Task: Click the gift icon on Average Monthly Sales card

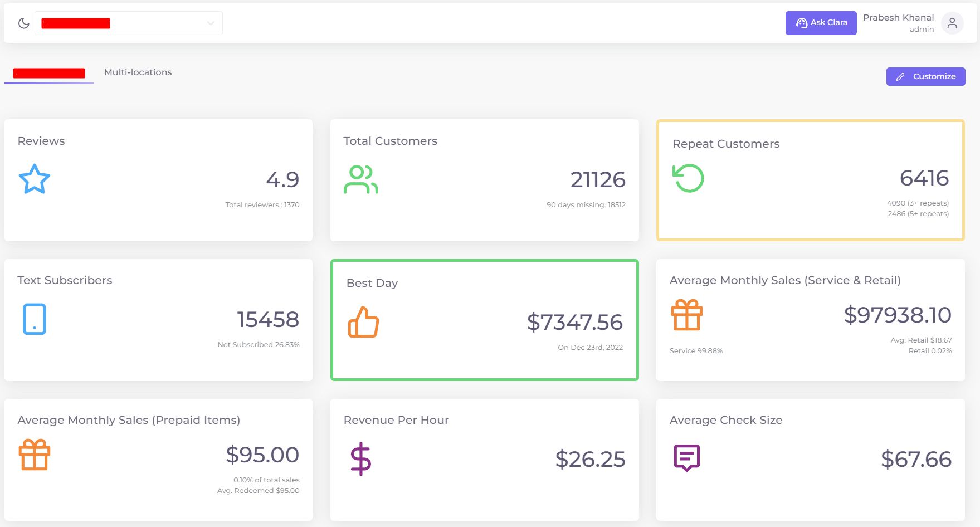Action: (687, 314)
